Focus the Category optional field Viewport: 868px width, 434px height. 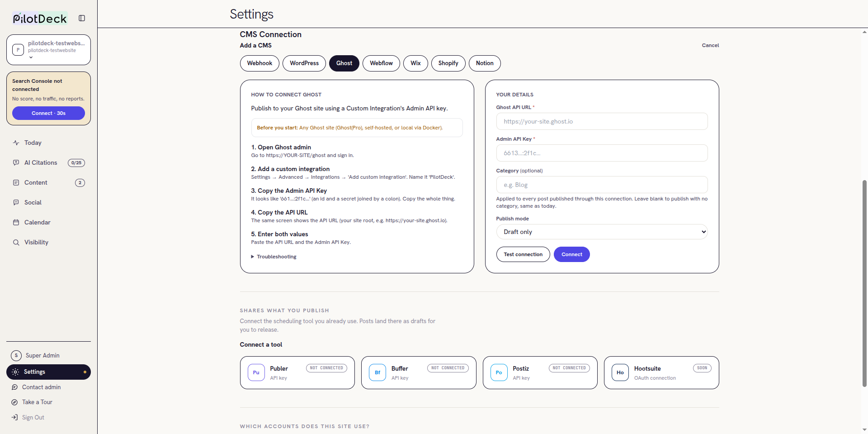(x=602, y=185)
